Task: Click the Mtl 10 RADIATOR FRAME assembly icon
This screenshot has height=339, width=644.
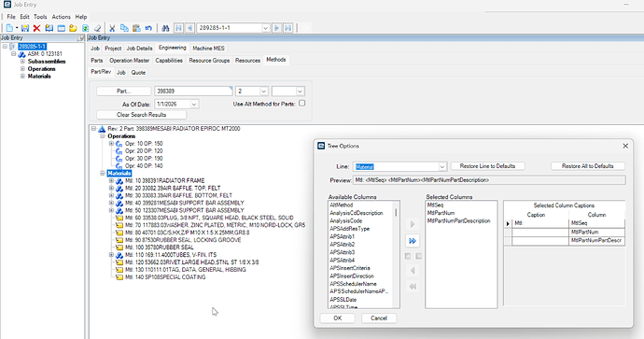Action: (x=119, y=181)
